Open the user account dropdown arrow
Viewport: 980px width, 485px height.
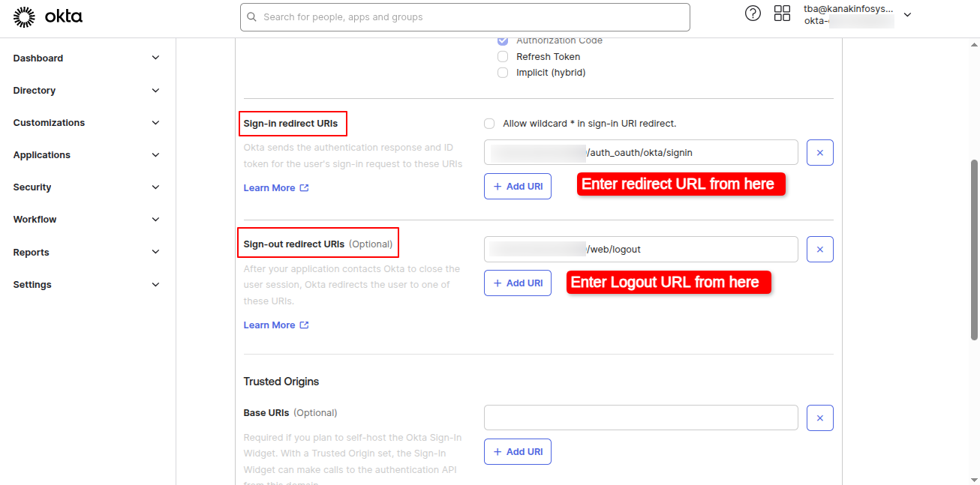click(907, 15)
